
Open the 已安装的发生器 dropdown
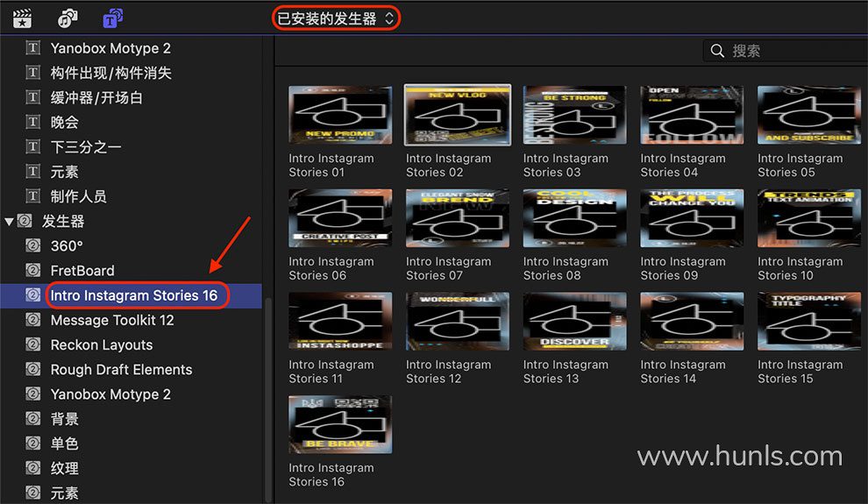tap(336, 18)
